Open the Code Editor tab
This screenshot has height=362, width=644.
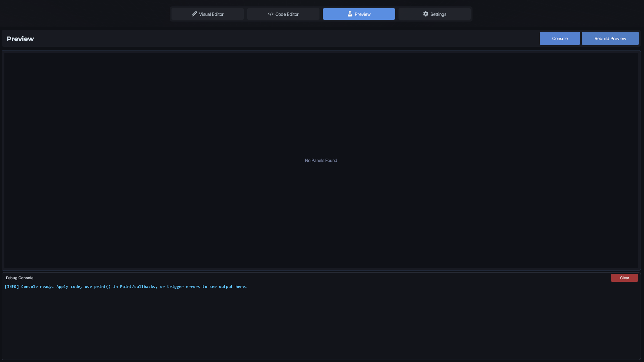pos(283,14)
